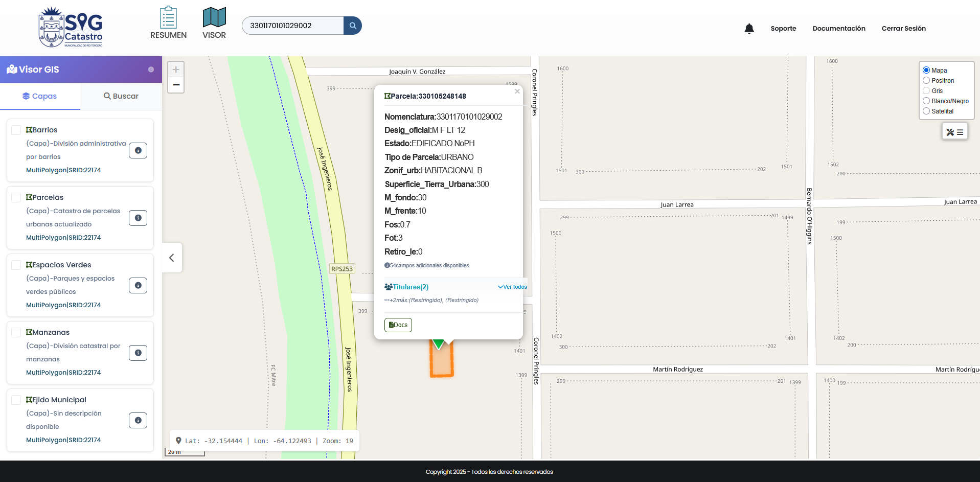Expand Titulares with Ver todos
The height and width of the screenshot is (482, 980).
512,287
